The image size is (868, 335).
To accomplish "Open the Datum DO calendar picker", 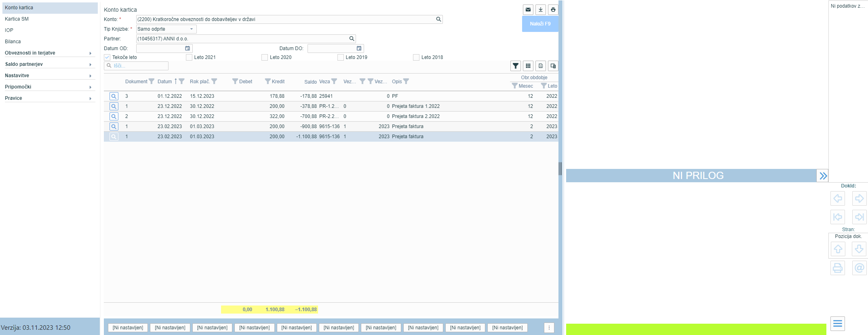I will click(359, 48).
